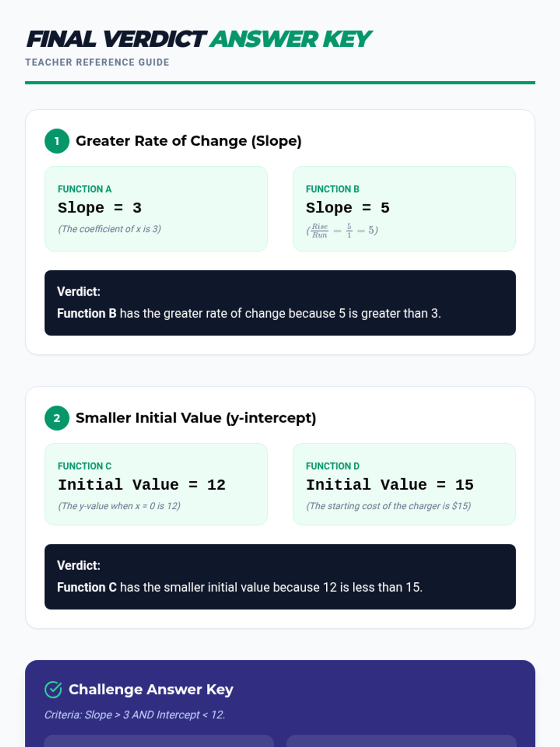Screen dimensions: 560x747
Task: Select the FUNCTION B label
Action: tap(332, 189)
